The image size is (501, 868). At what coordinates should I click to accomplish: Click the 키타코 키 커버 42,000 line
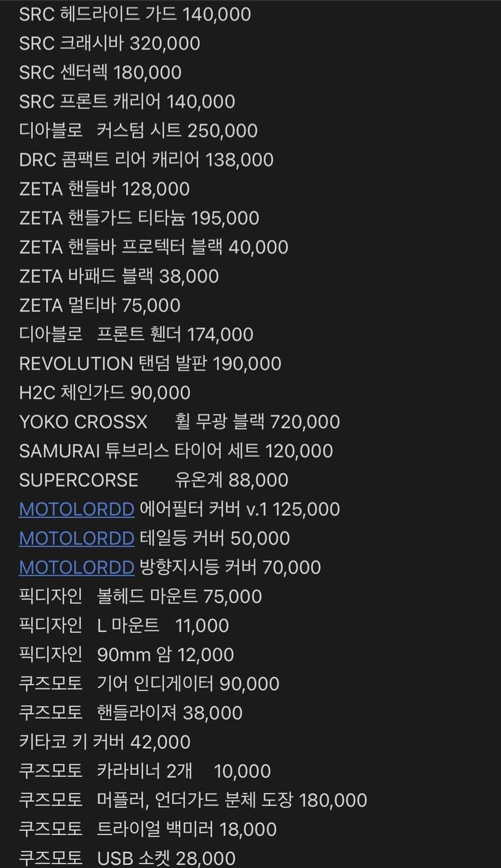pos(105,742)
